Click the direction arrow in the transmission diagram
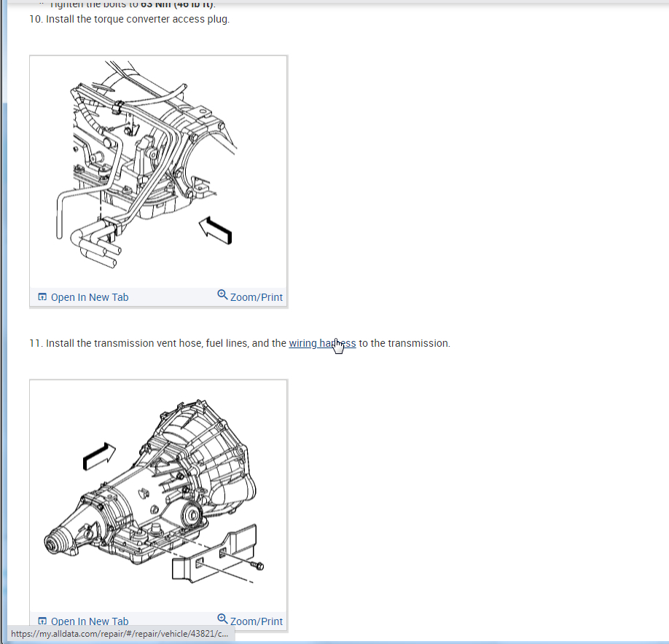Image resolution: width=669 pixels, height=644 pixels. click(x=99, y=456)
